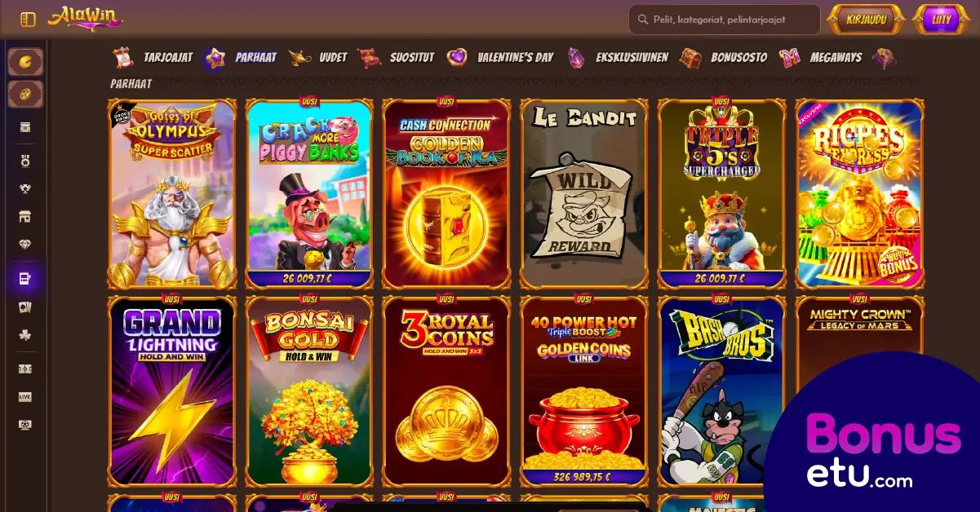The width and height of the screenshot is (980, 512).
Task: Toggle the sidebar panel icon beside AlaWin logo
Action: 28,20
